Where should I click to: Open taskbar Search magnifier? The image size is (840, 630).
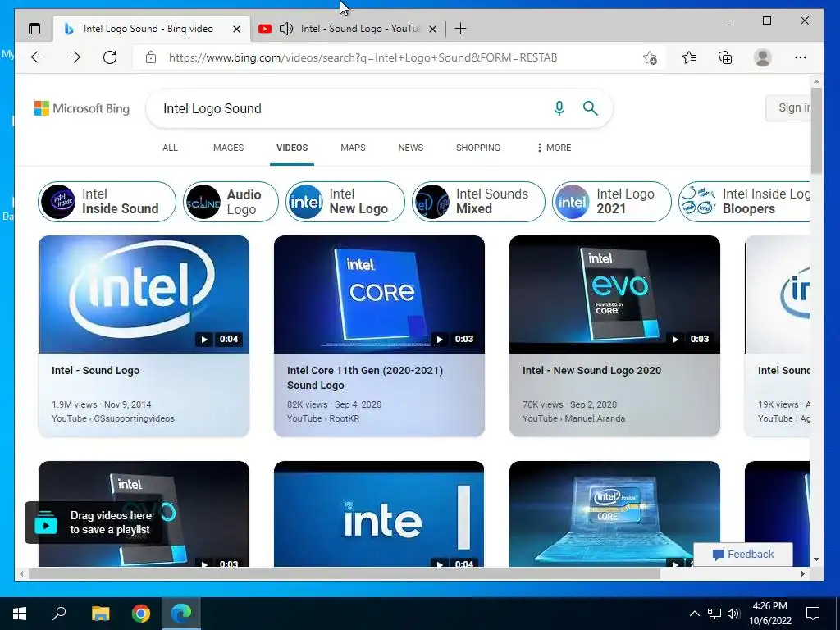59,614
